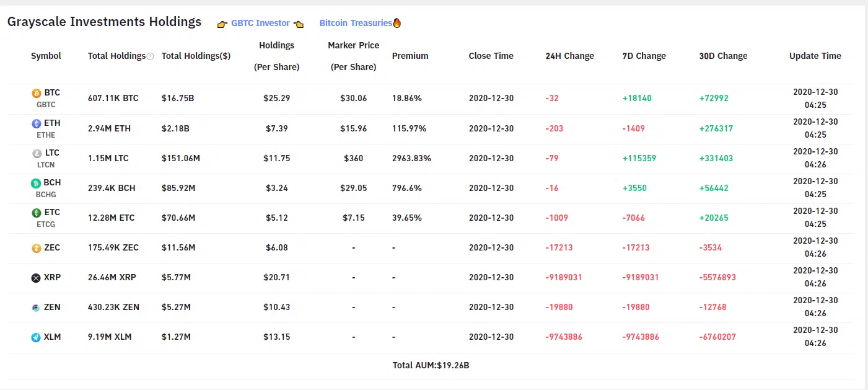Click the fire icon beside Bitcoin Treasuries
Viewport: 868px width, 390px height.
(x=397, y=23)
